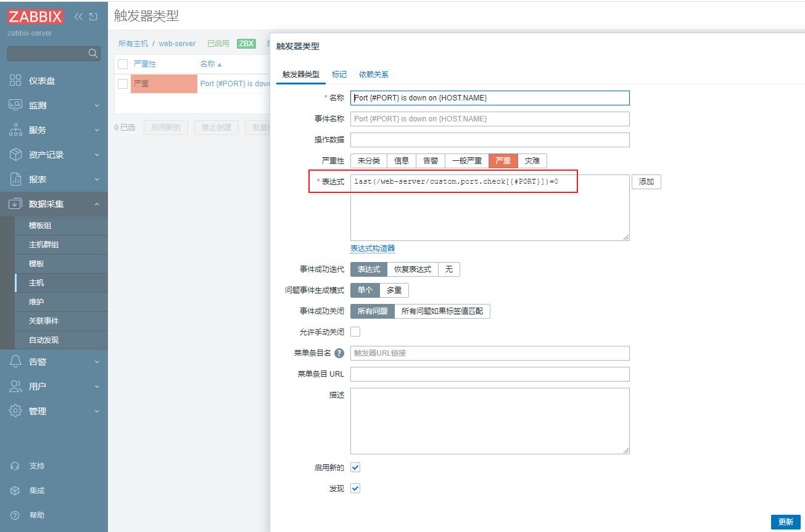The image size is (805, 532).
Task: Click the 用户 users icon
Action: [x=15, y=387]
